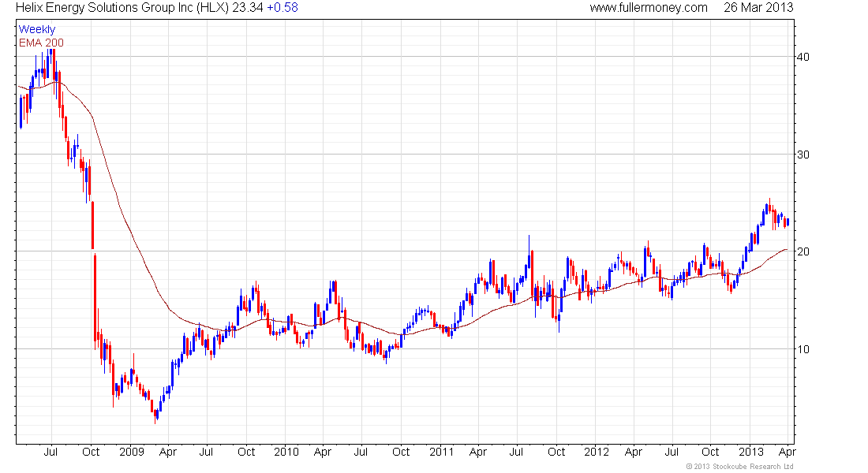The height and width of the screenshot is (473, 868).
Task: Click the 10 price axis label
Action: tap(803, 349)
